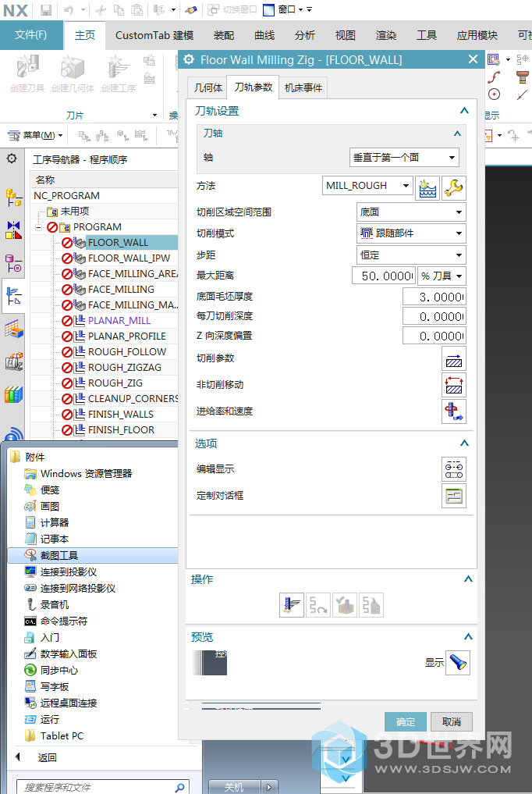This screenshot has height=794, width=532.
Task: Open the Assembly Navigator sidebar icon
Action: tap(14, 198)
